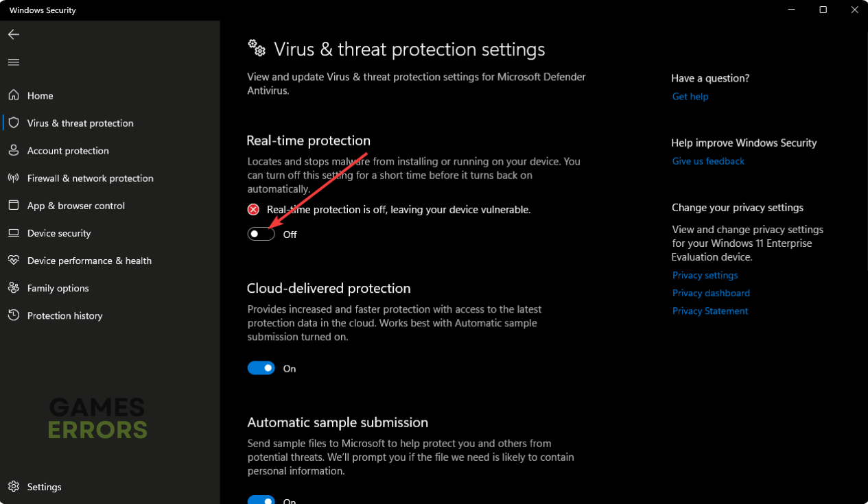This screenshot has height=504, width=868.
Task: Go to the Privacy dashboard link
Action: [711, 293]
